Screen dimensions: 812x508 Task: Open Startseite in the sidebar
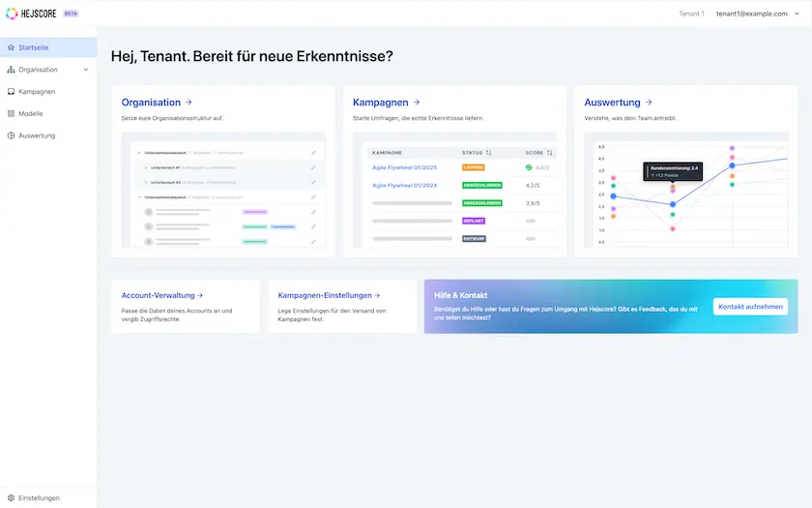click(48, 47)
